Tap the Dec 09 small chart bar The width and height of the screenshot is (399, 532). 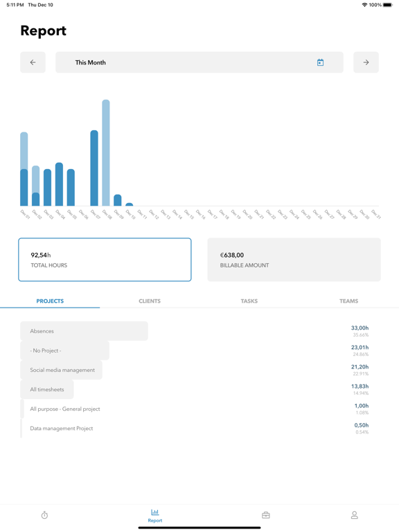click(x=117, y=200)
